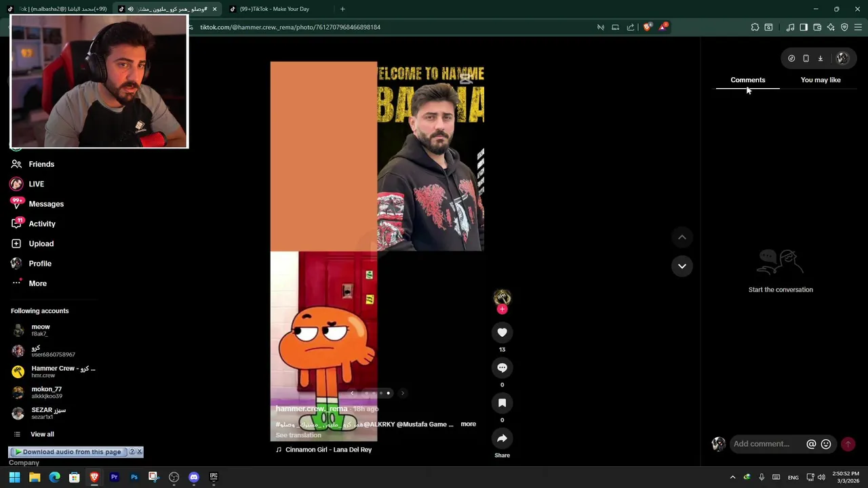Open OBS Studio from taskbar

pos(174,477)
